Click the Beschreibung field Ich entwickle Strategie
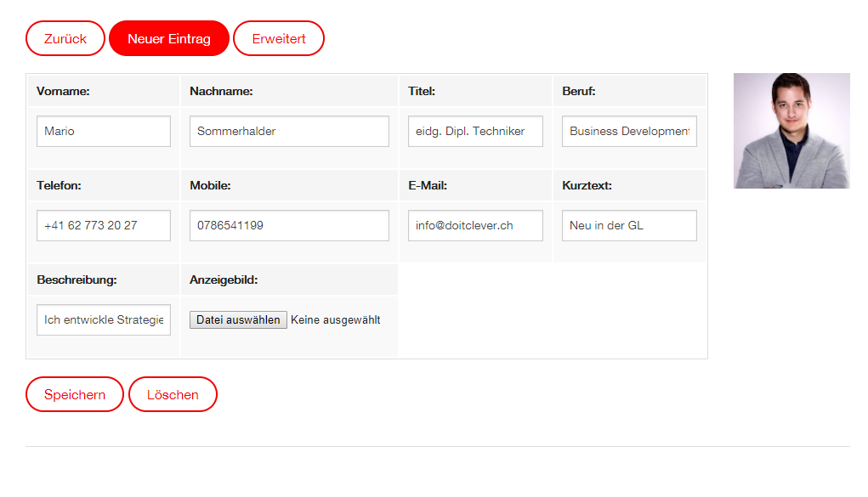The height and width of the screenshot is (497, 868). [x=104, y=319]
